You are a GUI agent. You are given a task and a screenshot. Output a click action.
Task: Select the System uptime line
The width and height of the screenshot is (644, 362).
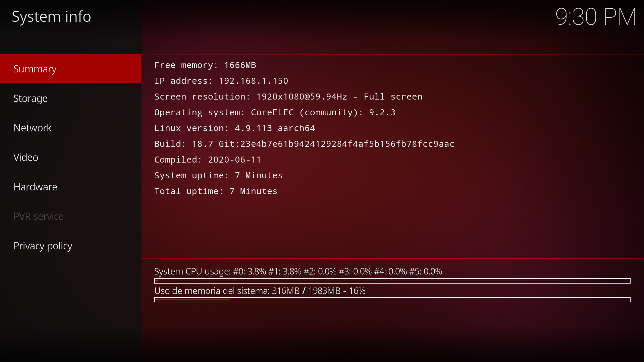[218, 175]
